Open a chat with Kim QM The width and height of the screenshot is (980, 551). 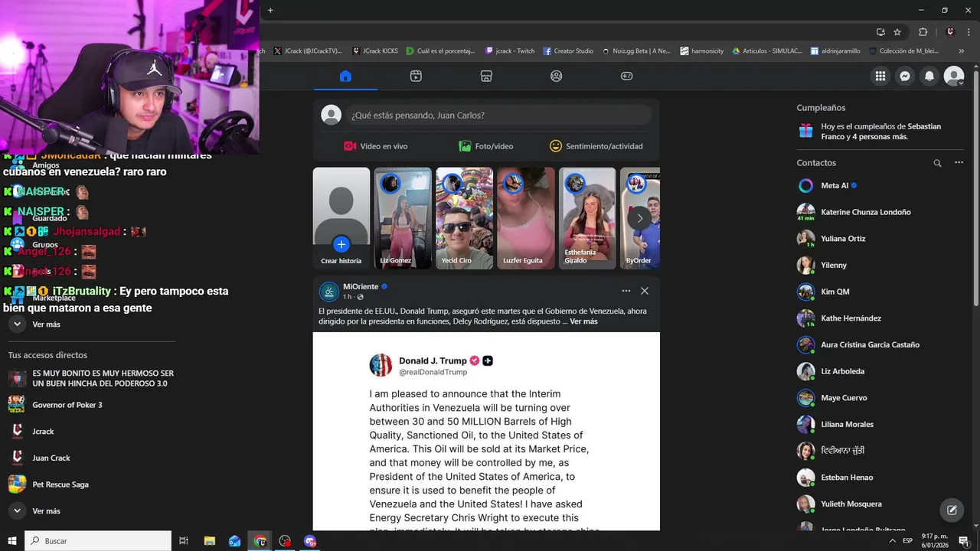879,292
